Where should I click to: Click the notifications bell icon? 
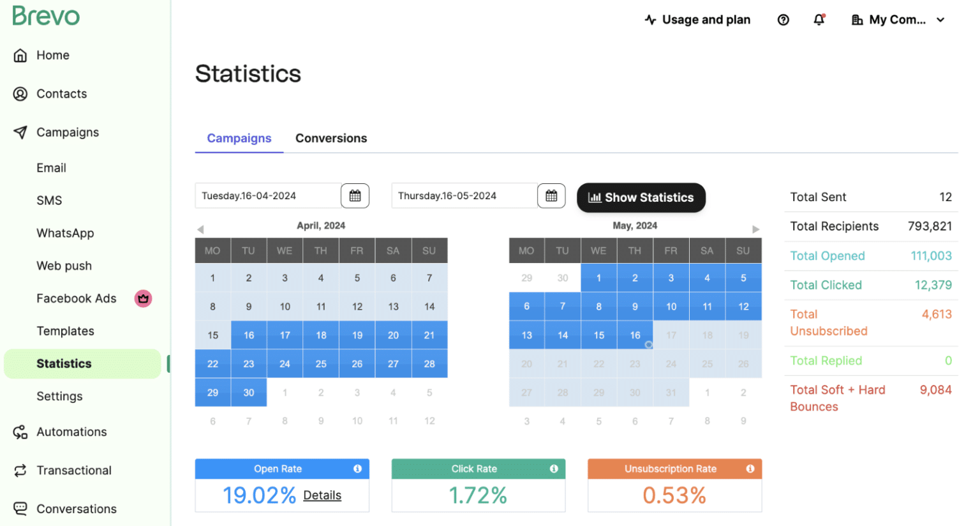click(x=819, y=20)
